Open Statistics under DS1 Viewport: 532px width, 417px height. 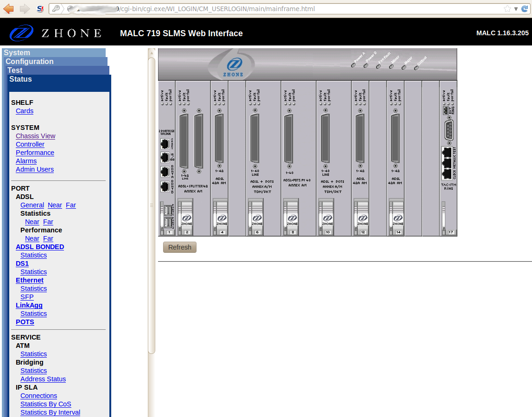click(x=33, y=272)
